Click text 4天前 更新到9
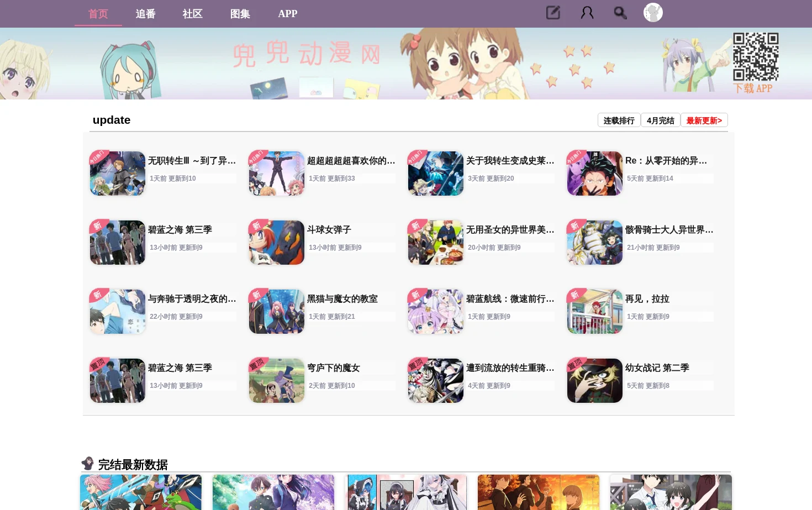812x510 pixels. pos(489,386)
